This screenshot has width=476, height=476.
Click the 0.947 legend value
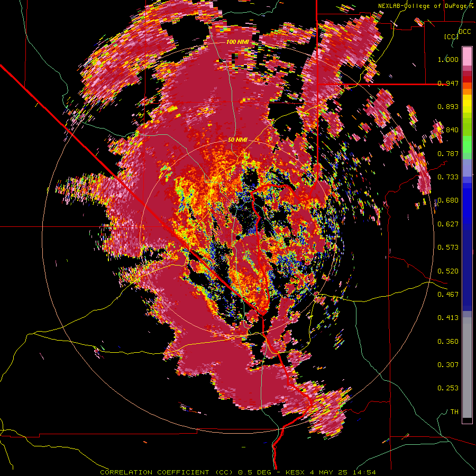[x=448, y=83]
